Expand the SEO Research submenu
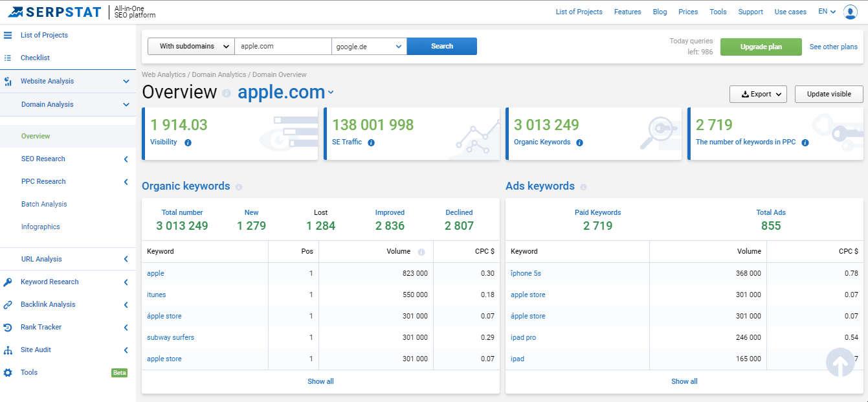Screen dimensions: 868x402 tap(126, 159)
